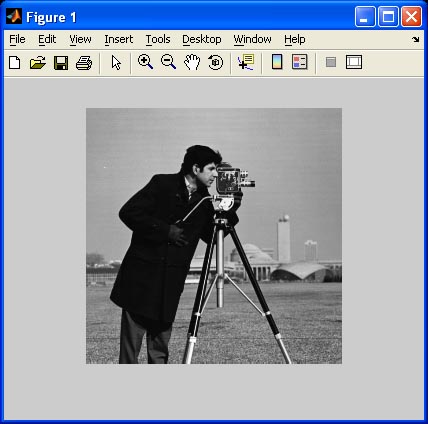Select the Pan hand tool

coord(192,62)
